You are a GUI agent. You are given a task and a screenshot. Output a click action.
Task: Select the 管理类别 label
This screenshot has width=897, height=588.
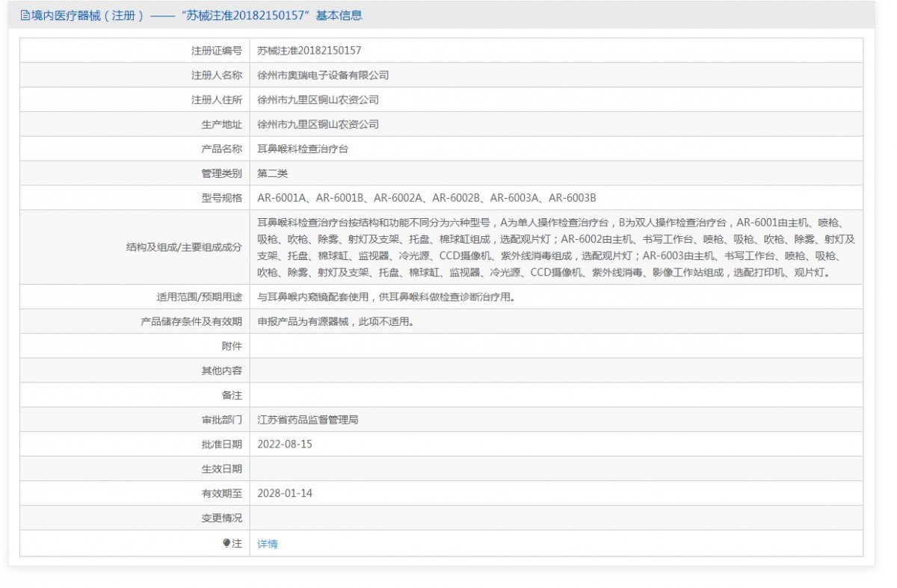(x=222, y=174)
